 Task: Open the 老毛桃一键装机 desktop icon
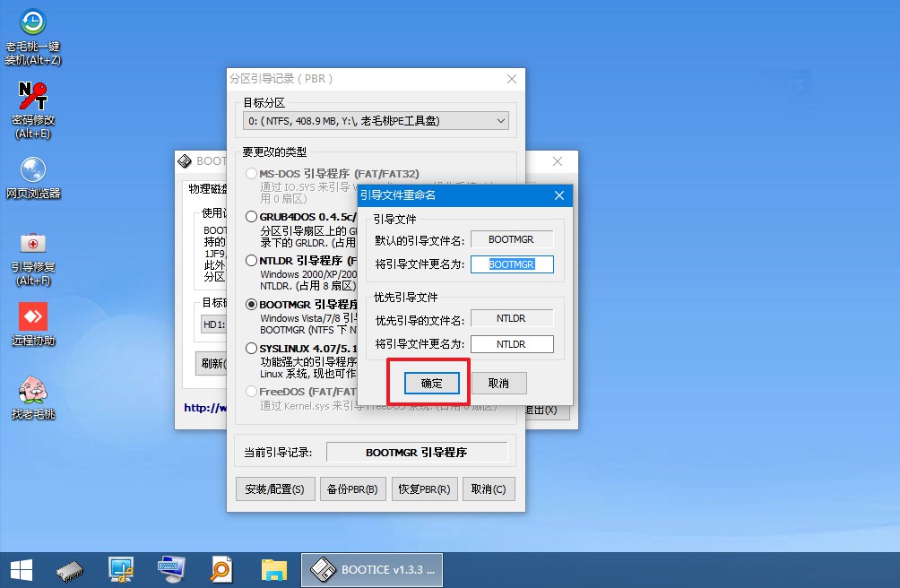tap(32, 37)
